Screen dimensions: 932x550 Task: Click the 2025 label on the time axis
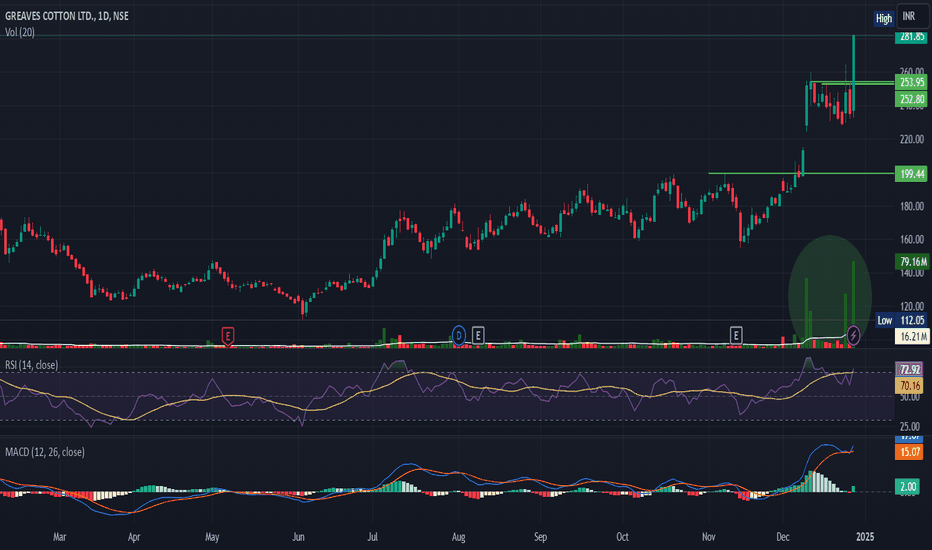(865, 536)
